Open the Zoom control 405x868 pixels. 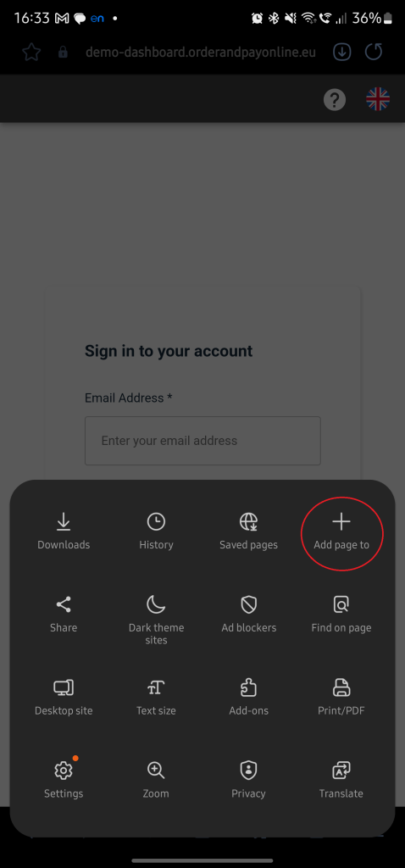coord(156,780)
